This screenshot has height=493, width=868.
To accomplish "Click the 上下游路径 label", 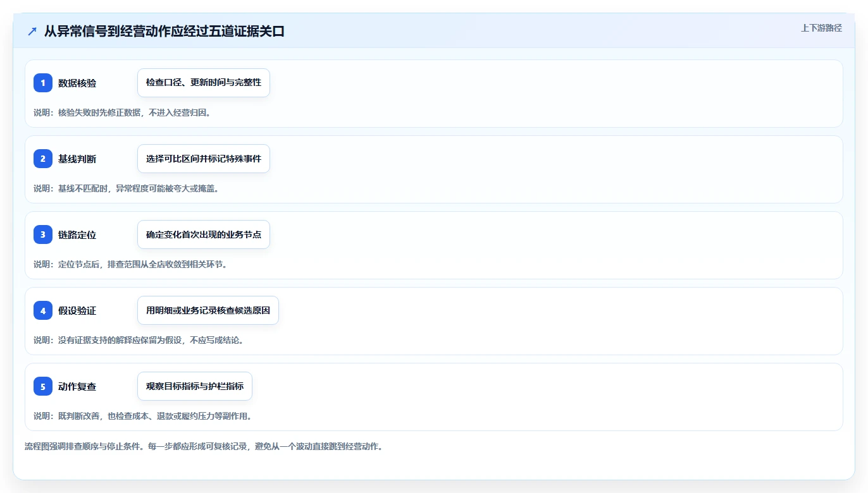I will pos(821,28).
